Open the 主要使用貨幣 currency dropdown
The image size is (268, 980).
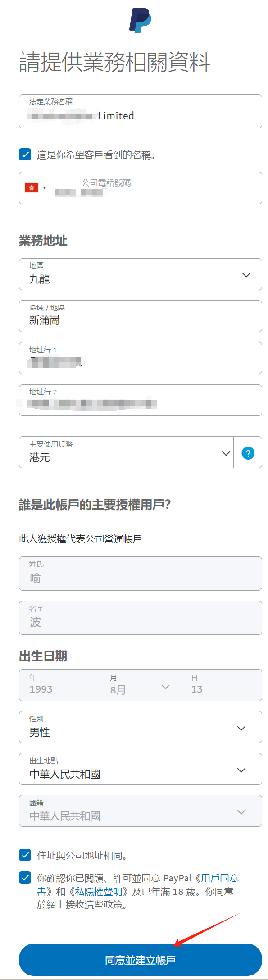coord(126,452)
